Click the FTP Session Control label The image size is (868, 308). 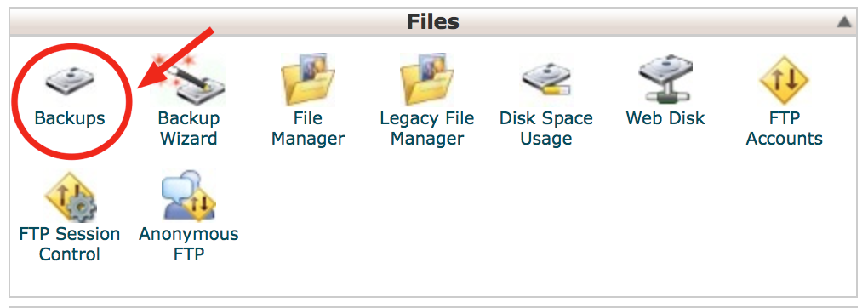click(70, 243)
